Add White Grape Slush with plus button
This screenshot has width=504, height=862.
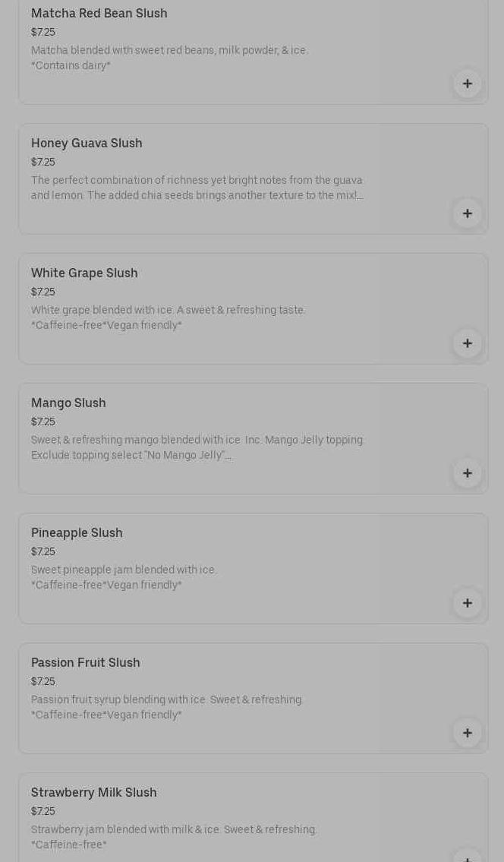click(x=467, y=343)
